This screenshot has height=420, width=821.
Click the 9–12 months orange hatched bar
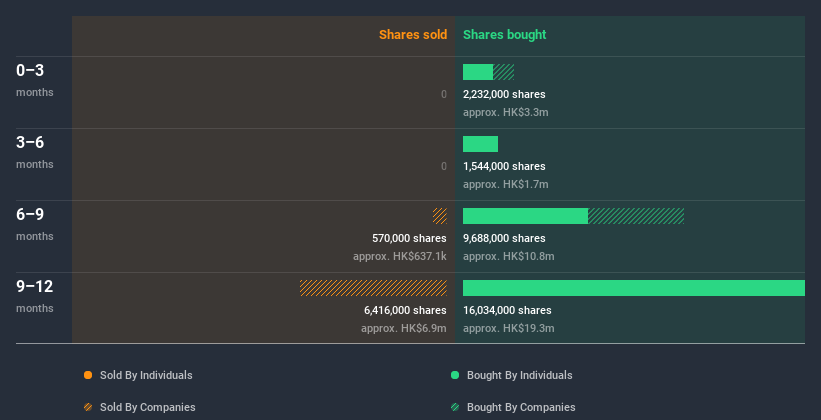click(x=373, y=288)
